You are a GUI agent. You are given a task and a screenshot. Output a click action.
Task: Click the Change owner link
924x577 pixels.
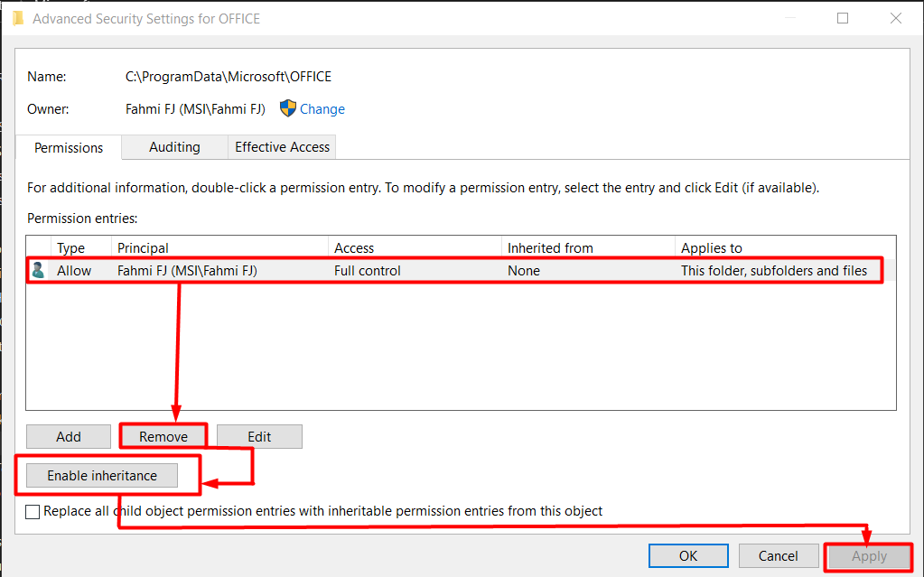click(x=322, y=109)
